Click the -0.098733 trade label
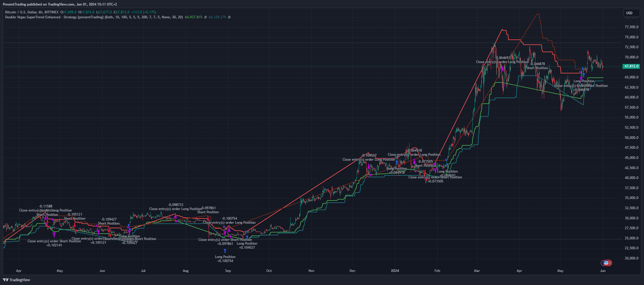This screenshot has width=644, height=285. [x=176, y=205]
